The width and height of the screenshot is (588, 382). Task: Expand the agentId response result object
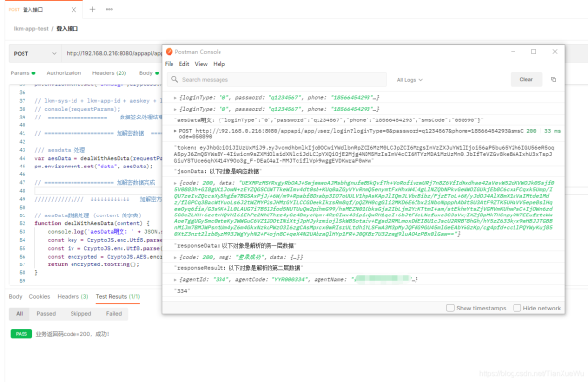point(175,280)
